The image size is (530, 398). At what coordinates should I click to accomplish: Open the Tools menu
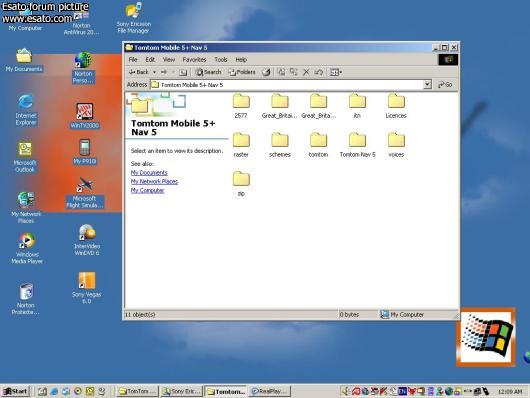point(221,60)
